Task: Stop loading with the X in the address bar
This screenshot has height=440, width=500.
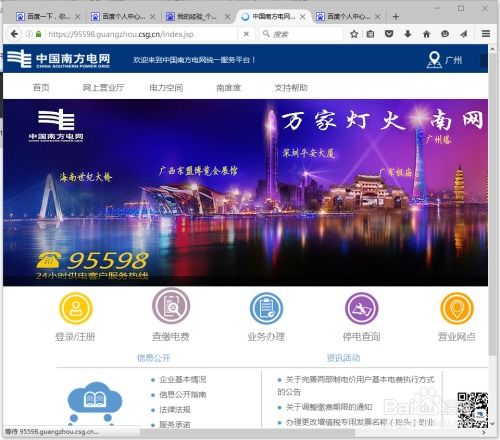Action: pos(246,34)
